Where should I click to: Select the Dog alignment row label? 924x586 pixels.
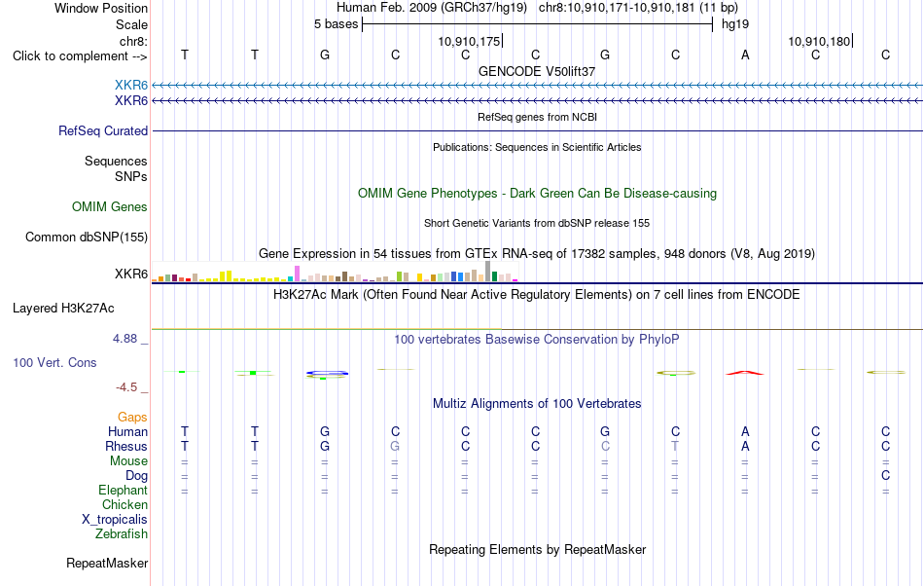tap(137, 475)
